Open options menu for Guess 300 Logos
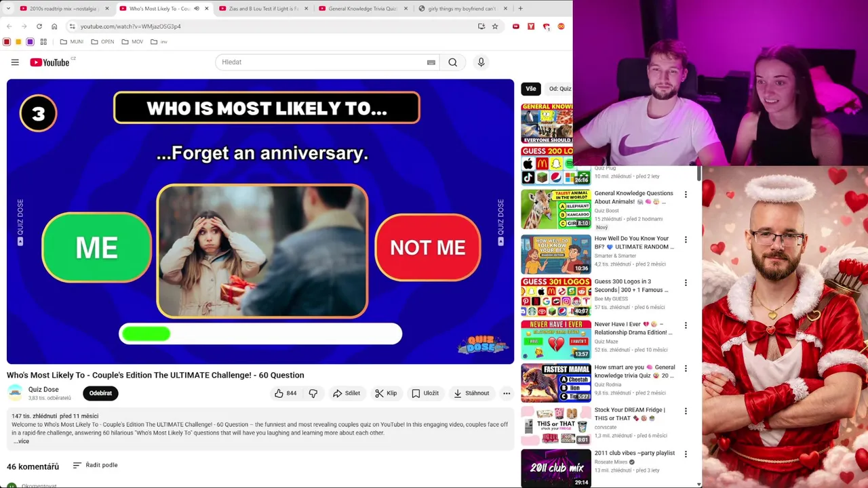Image resolution: width=868 pixels, height=488 pixels. coord(686,283)
